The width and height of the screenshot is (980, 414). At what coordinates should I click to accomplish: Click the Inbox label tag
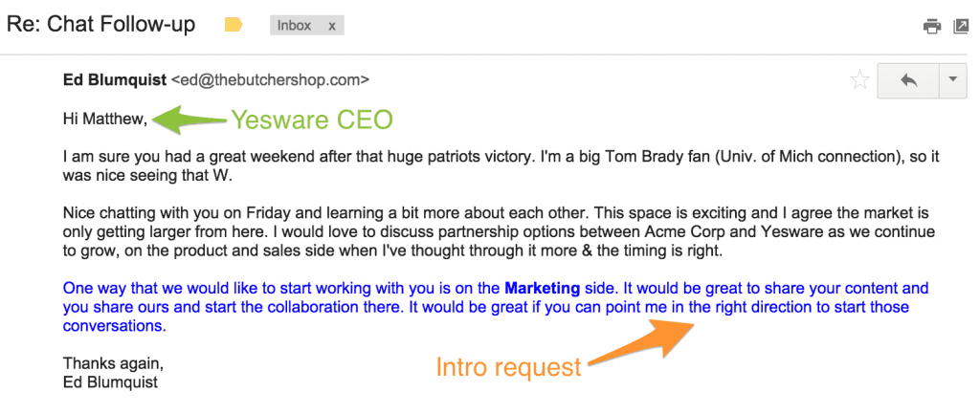tap(295, 26)
